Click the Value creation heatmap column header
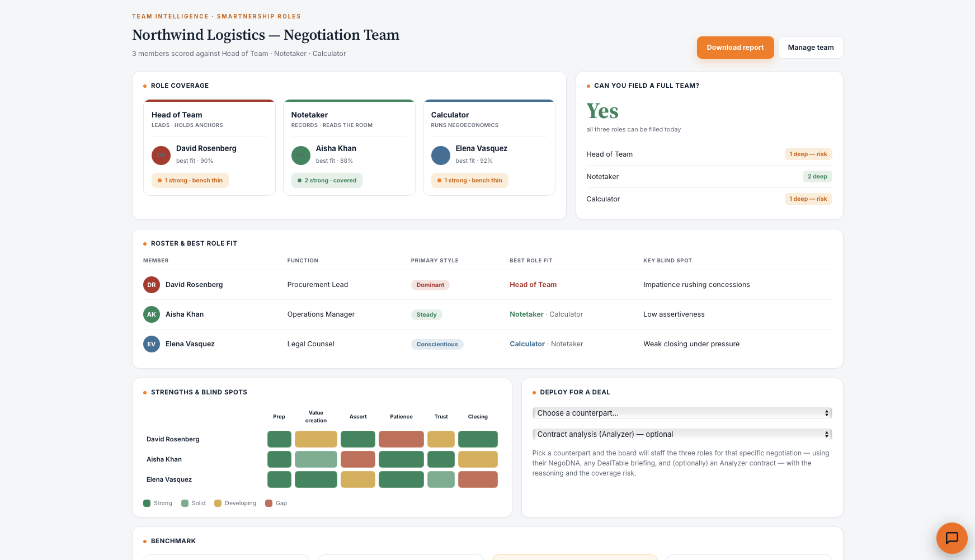975x560 pixels. (x=316, y=417)
